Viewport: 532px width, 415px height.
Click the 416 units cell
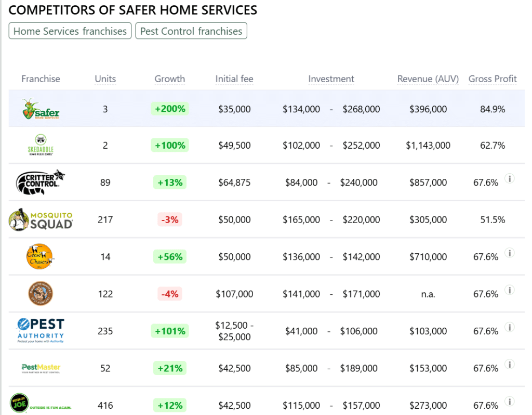[105, 405]
